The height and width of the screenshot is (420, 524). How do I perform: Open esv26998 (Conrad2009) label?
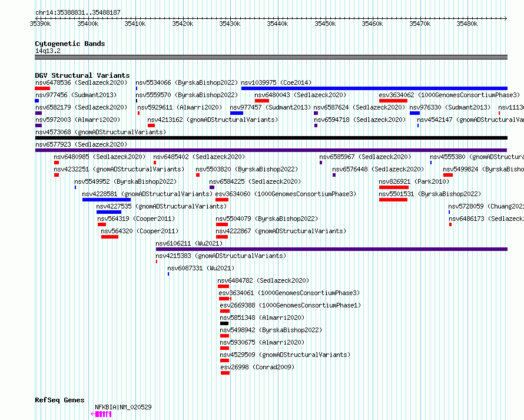tap(257, 367)
